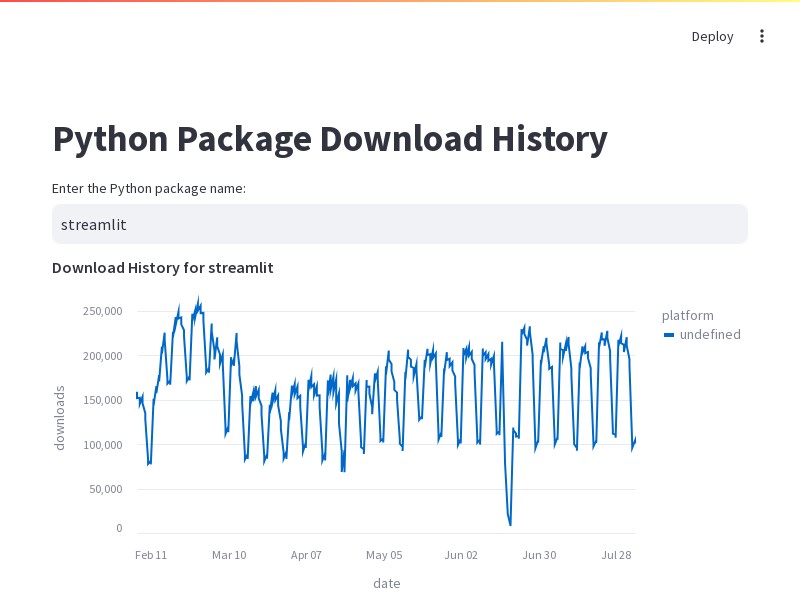
Task: Click the Jul 28 date tick
Action: click(616, 555)
